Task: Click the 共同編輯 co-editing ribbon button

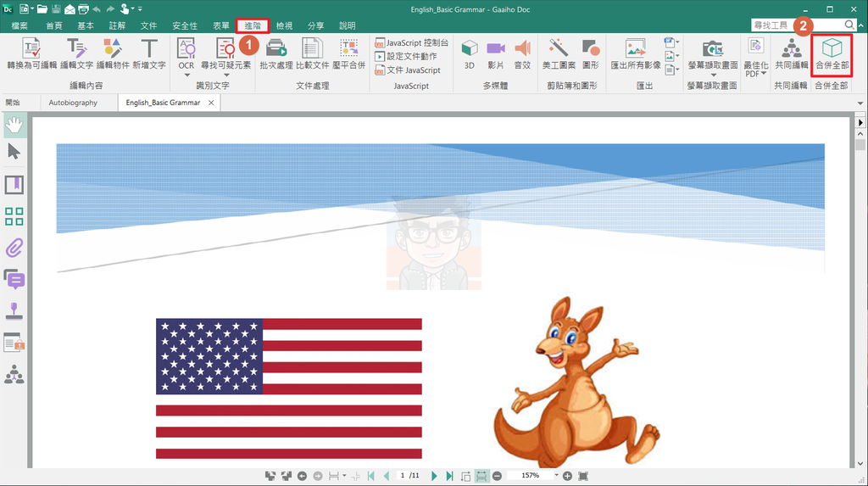Action: (x=791, y=53)
